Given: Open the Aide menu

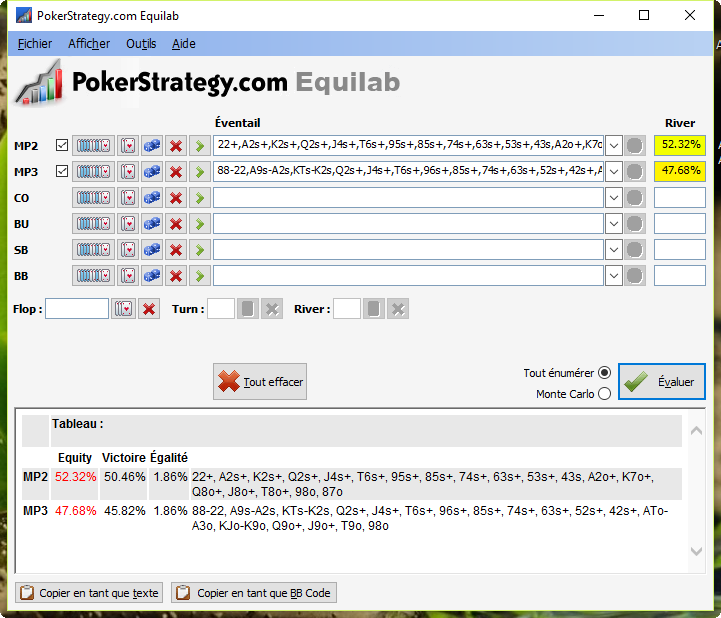Looking at the screenshot, I should [x=183, y=44].
